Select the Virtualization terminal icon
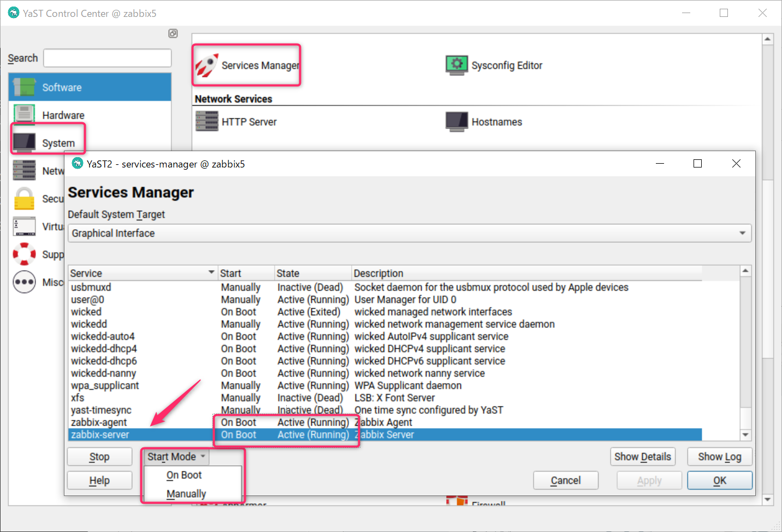782x532 pixels. pyautogui.click(x=24, y=226)
